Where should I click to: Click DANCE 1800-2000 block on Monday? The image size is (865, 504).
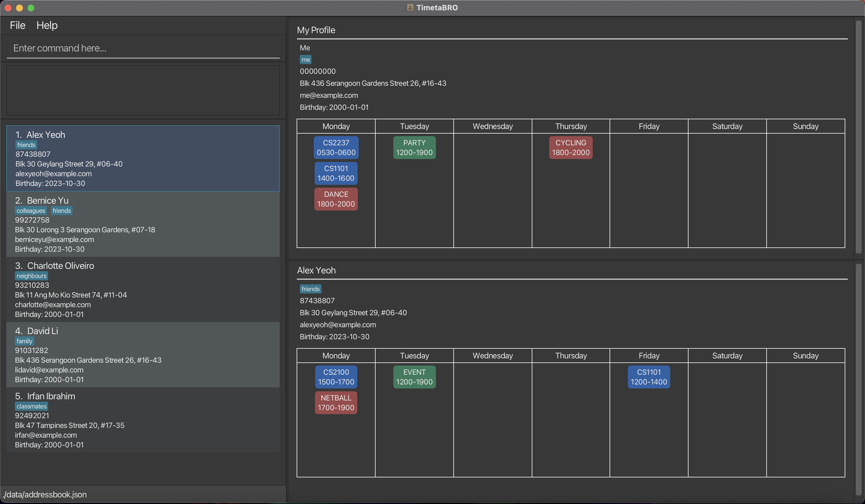(x=336, y=199)
